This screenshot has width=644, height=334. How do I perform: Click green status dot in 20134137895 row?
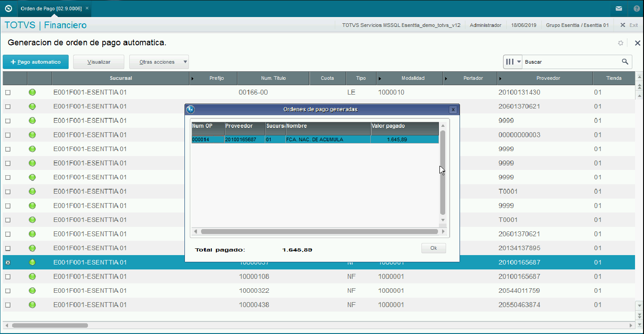click(x=32, y=248)
